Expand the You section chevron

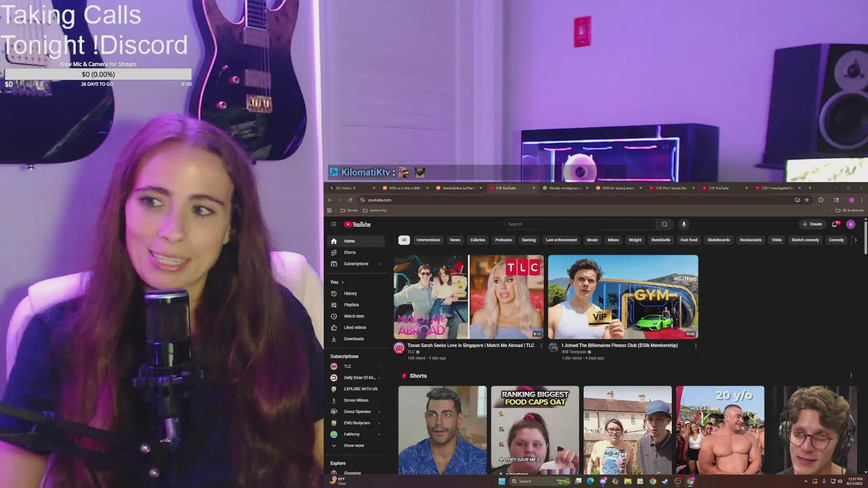click(x=342, y=282)
